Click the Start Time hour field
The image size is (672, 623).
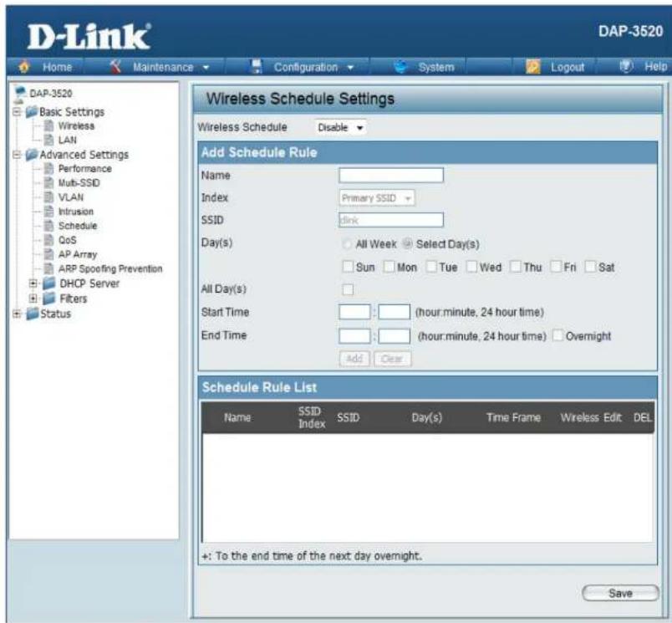coord(354,312)
